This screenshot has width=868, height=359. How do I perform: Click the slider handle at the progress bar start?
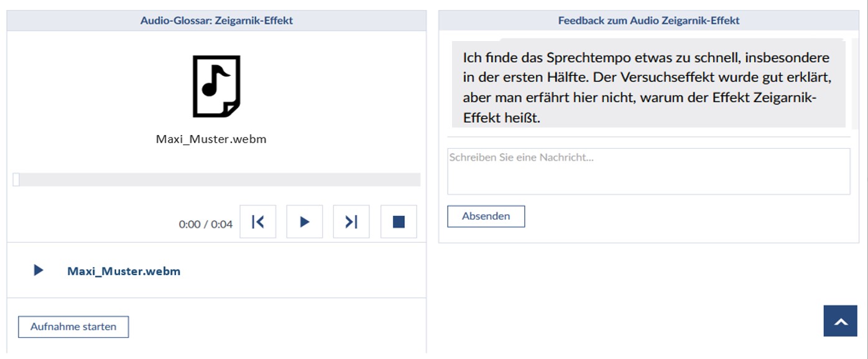coord(16,180)
